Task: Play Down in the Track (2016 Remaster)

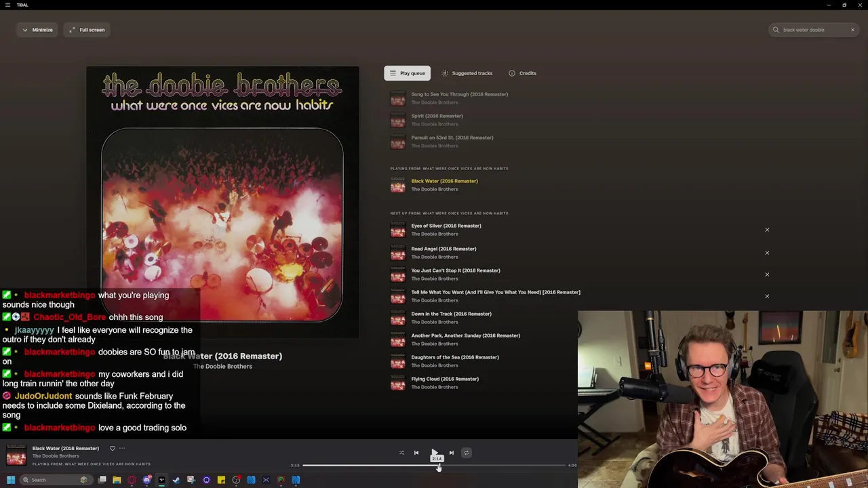Action: tap(451, 314)
